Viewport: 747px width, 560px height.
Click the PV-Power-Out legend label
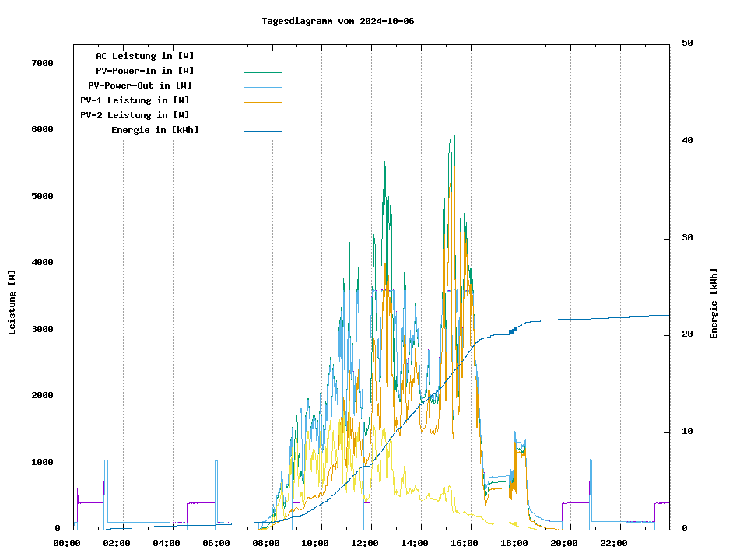click(x=140, y=86)
